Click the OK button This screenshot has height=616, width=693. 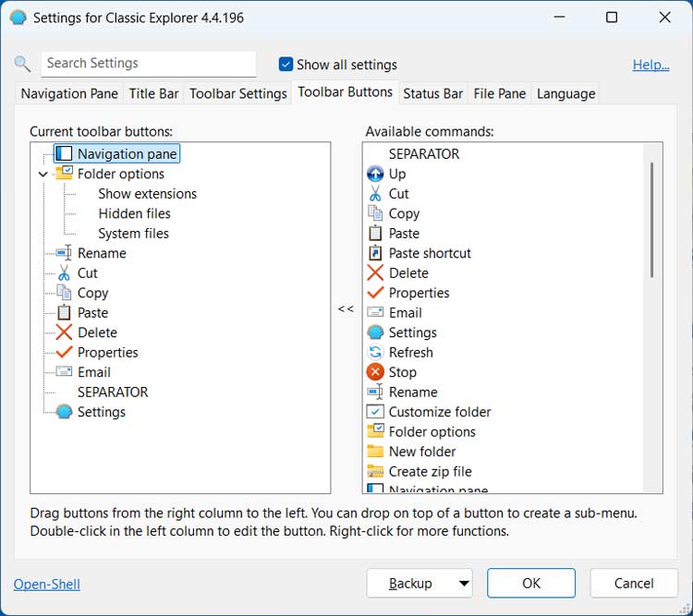(x=530, y=584)
